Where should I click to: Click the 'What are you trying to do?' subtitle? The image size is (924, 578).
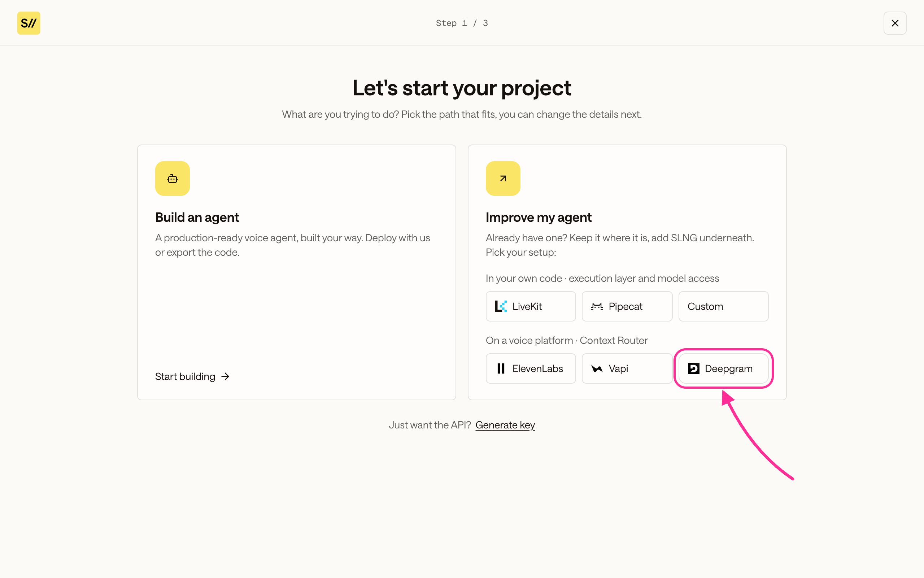click(x=462, y=114)
